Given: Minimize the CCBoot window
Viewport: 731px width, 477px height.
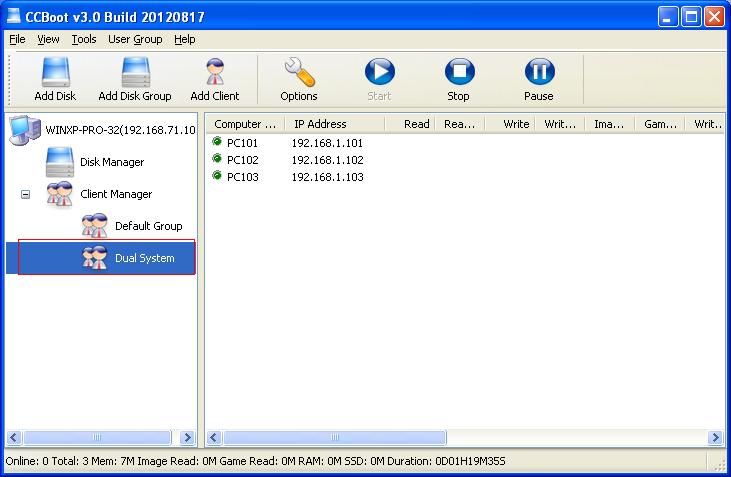Looking at the screenshot, I should point(668,17).
